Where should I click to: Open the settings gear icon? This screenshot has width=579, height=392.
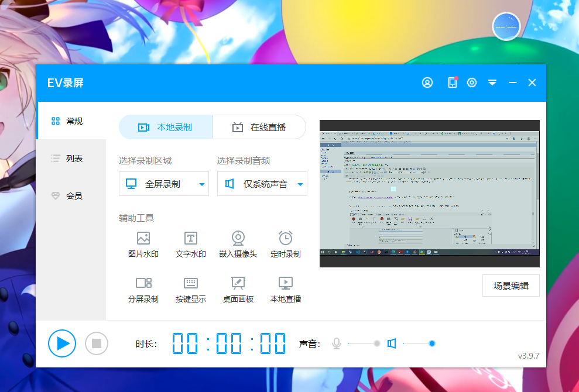coord(472,82)
